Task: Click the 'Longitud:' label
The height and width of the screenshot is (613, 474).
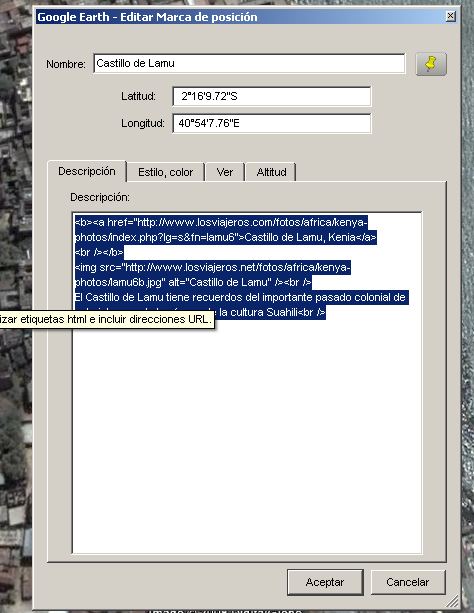Action: tap(143, 123)
